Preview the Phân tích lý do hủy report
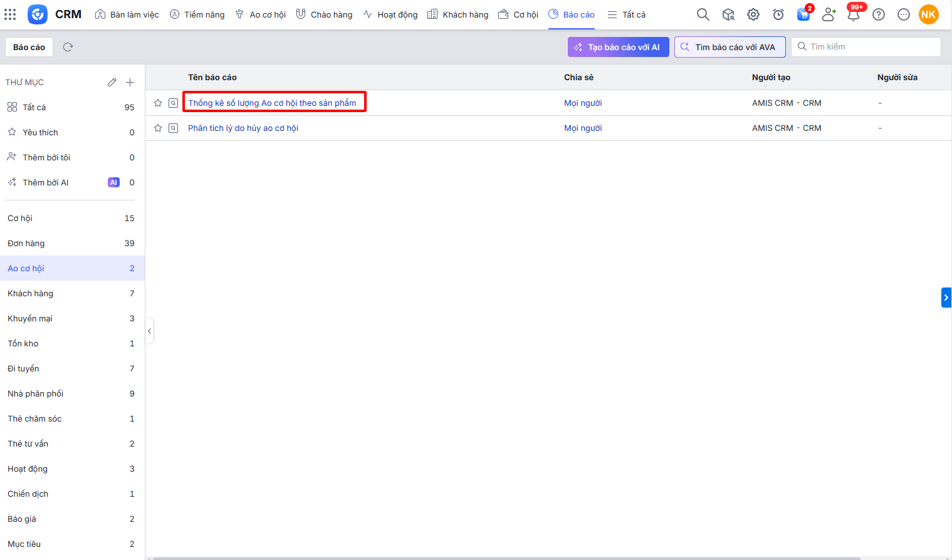952x560 pixels. coord(174,128)
